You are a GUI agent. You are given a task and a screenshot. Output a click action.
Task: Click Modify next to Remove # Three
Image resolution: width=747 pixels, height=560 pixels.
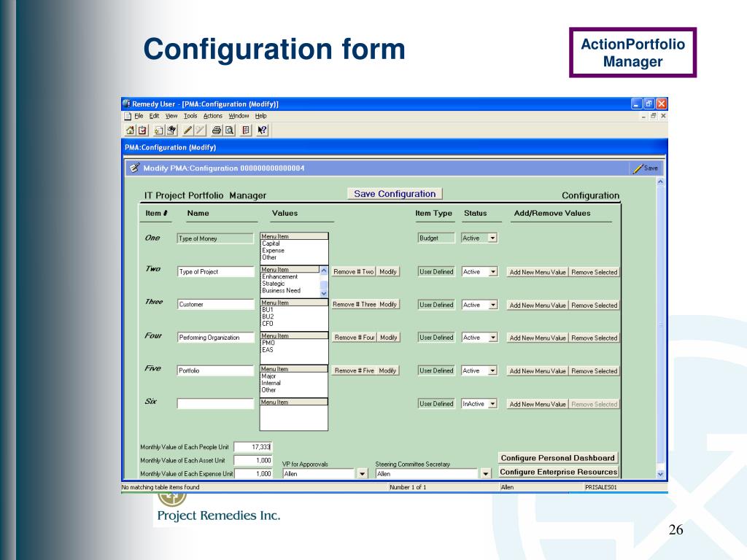(388, 304)
